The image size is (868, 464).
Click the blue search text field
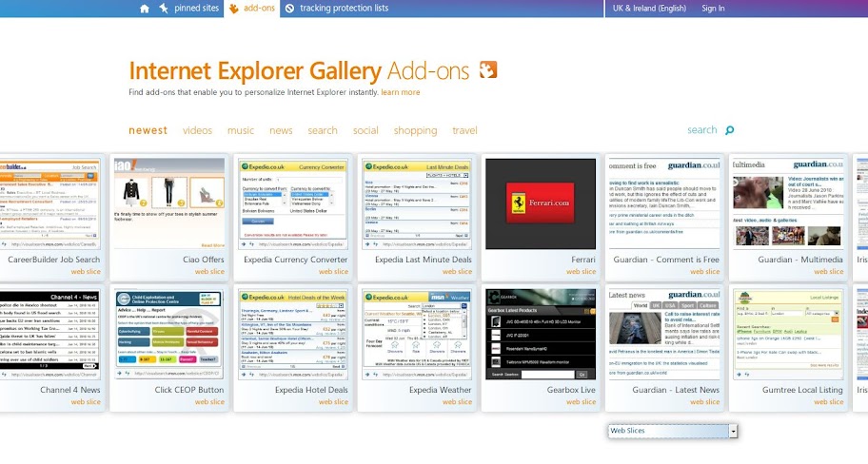tap(702, 130)
